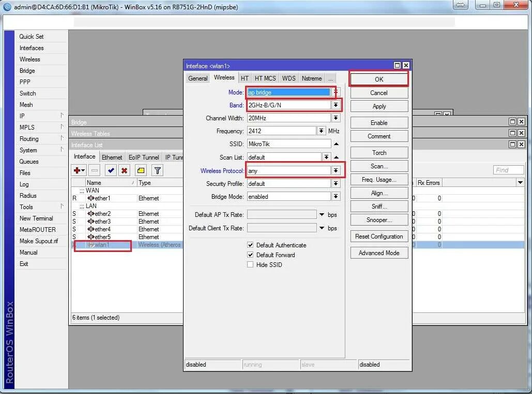Open the EoIP Tunnel tab
Screen dimensions: 532x394
pos(144,157)
